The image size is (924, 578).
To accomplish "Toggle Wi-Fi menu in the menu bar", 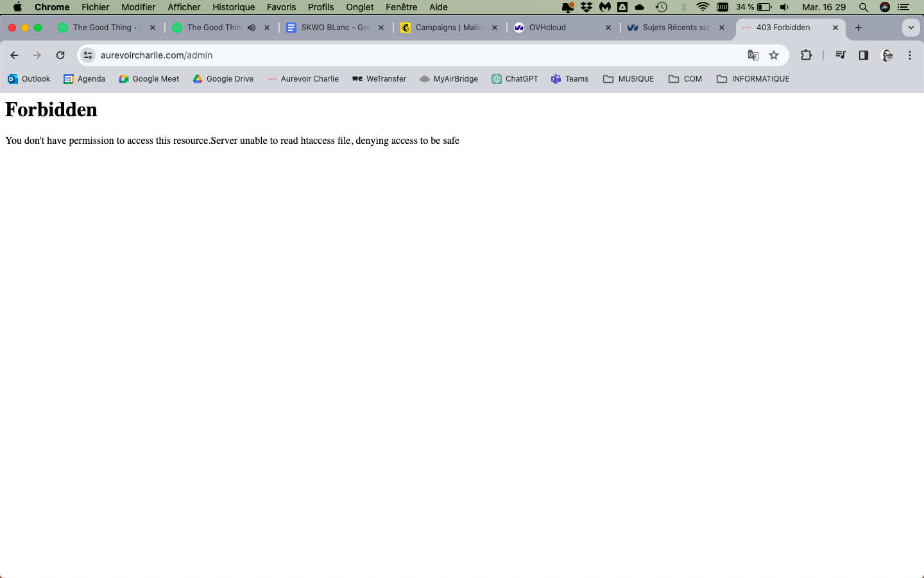I will [x=703, y=7].
